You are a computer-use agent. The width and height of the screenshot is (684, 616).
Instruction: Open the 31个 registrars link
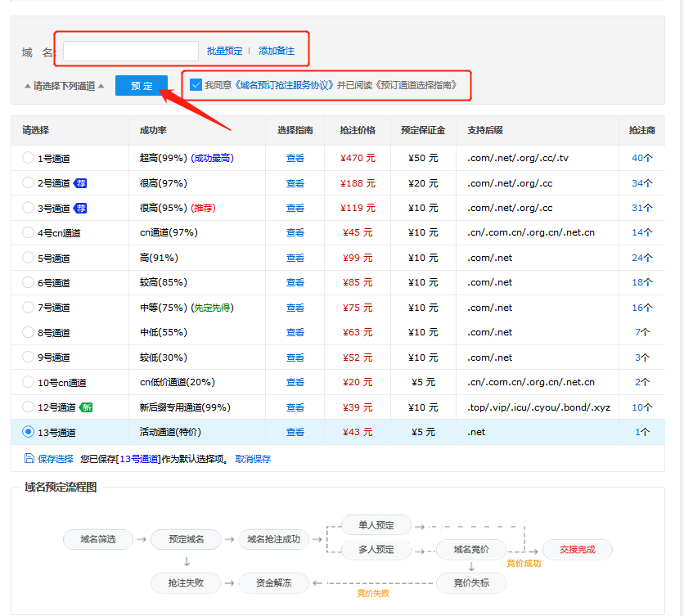click(x=642, y=208)
